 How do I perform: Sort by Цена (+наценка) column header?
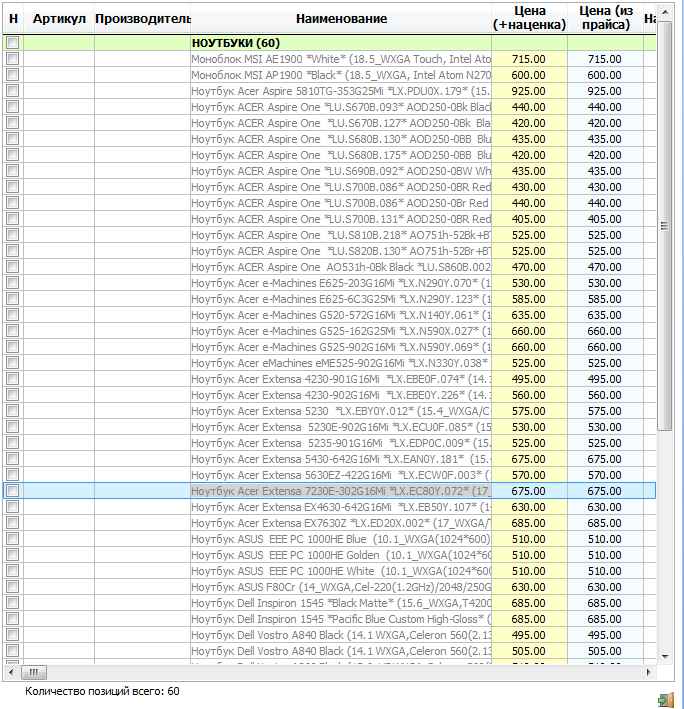(x=529, y=19)
